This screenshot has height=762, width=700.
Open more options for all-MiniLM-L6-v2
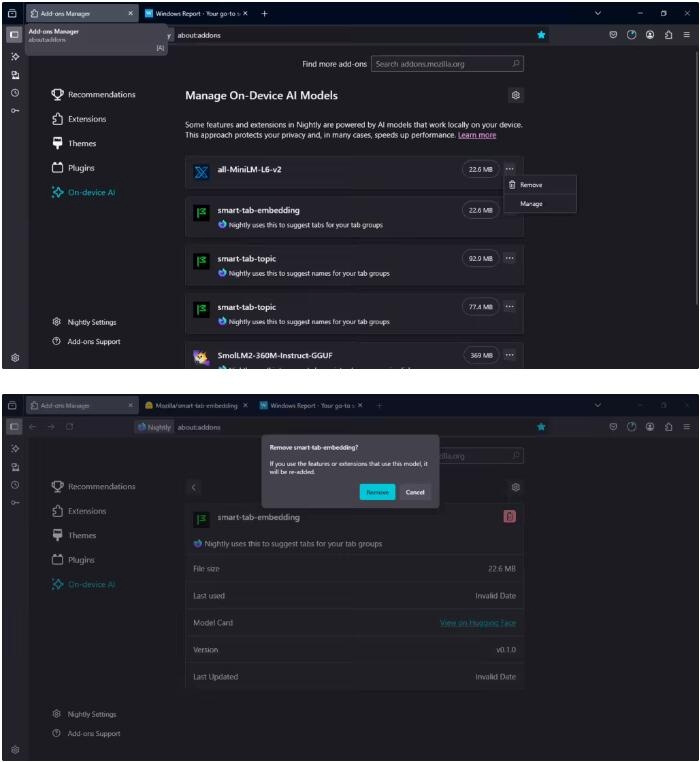(509, 169)
